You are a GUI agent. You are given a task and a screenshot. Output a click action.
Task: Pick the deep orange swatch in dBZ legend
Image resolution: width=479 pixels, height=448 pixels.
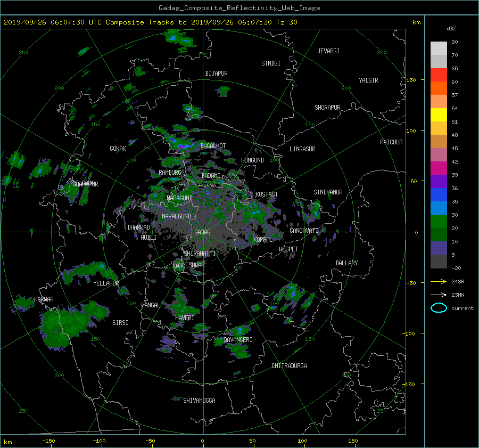(439, 88)
